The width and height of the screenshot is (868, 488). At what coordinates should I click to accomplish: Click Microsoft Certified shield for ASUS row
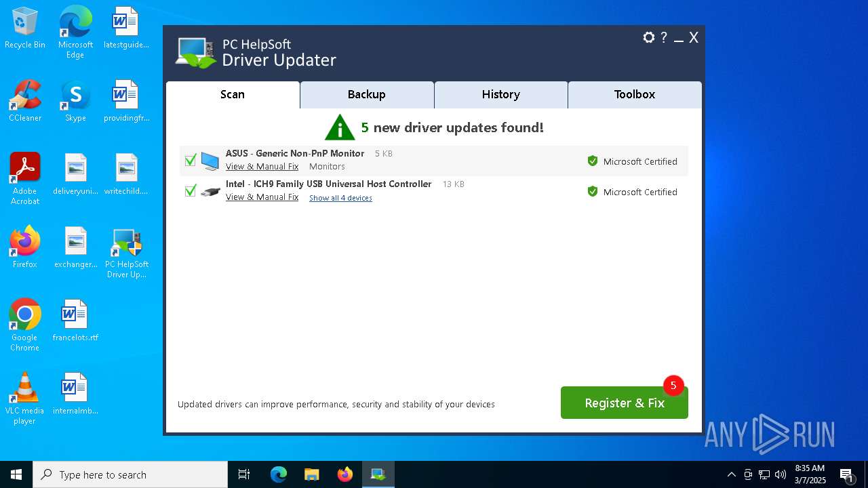click(593, 161)
